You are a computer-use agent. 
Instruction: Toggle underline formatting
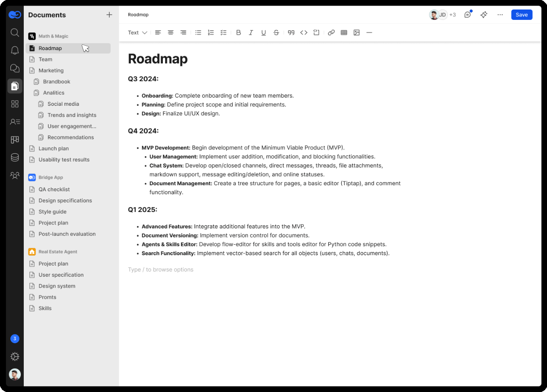point(264,32)
